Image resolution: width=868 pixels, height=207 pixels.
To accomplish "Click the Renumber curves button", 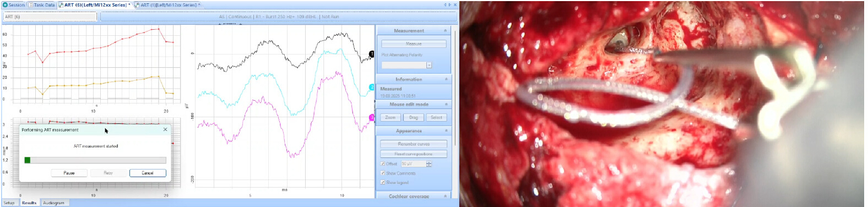I will click(x=414, y=144).
